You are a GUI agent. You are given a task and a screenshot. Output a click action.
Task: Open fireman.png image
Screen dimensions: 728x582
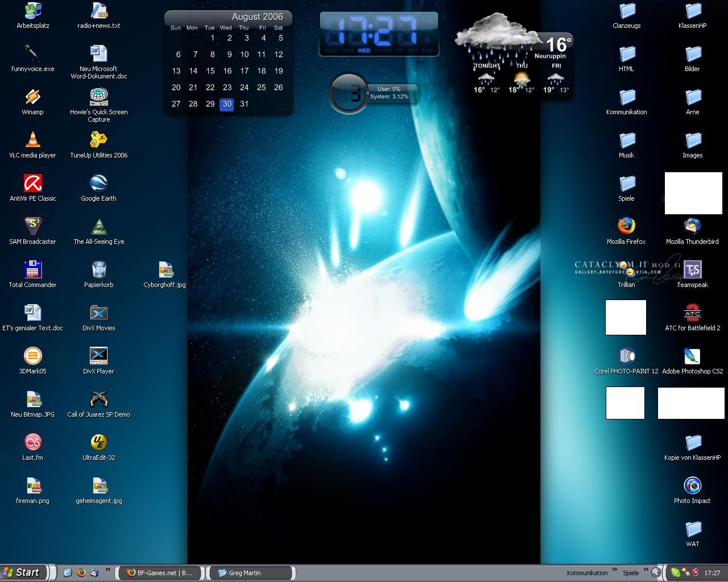tap(32, 490)
